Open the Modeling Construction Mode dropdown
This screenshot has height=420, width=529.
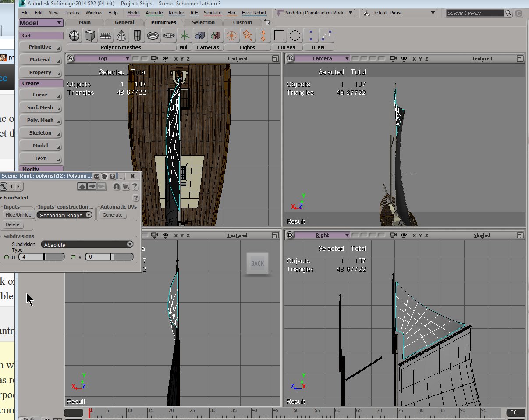314,13
